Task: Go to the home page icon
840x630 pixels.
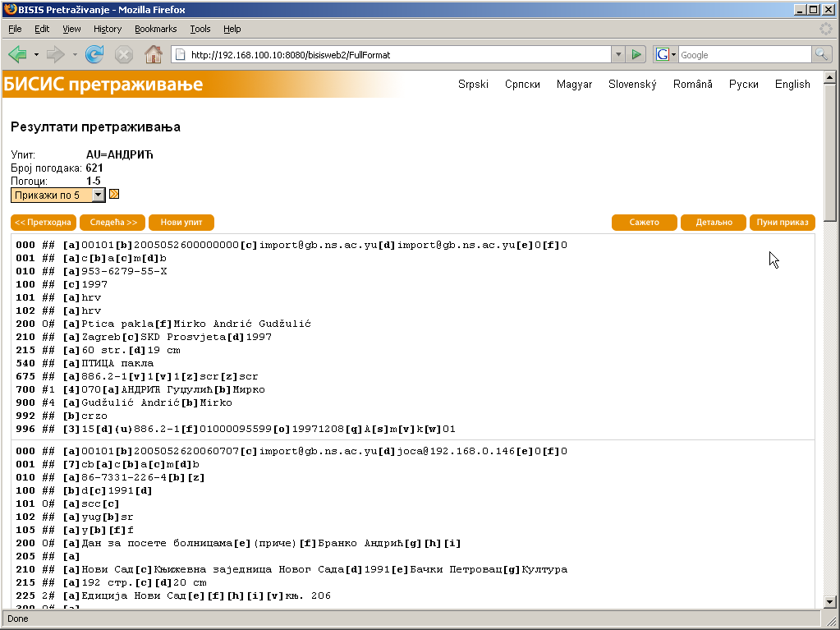Action: click(x=154, y=54)
